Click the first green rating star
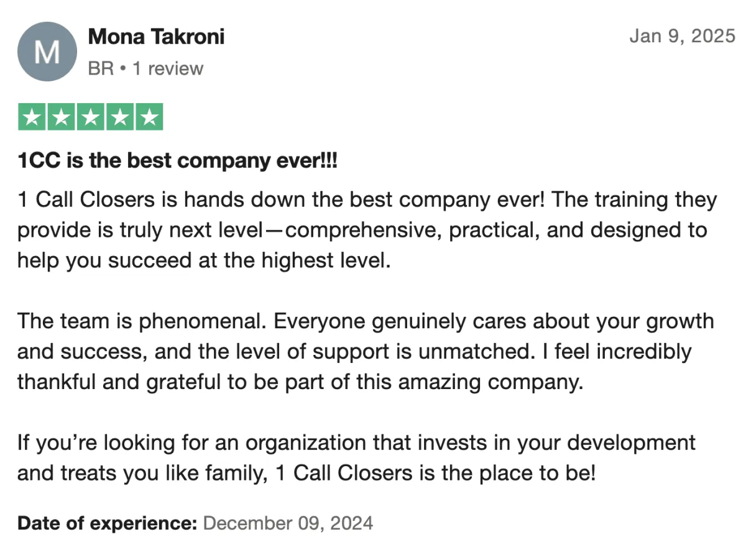Screen dimensions: 746x560 (x=32, y=117)
